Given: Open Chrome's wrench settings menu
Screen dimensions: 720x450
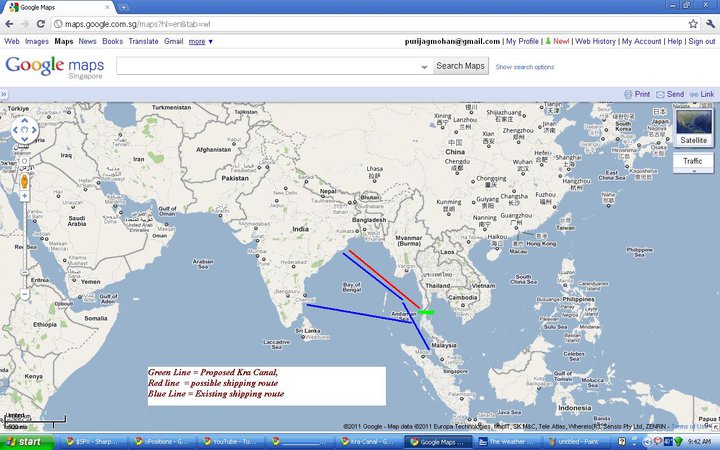Looking at the screenshot, I should pyautogui.click(x=710, y=24).
